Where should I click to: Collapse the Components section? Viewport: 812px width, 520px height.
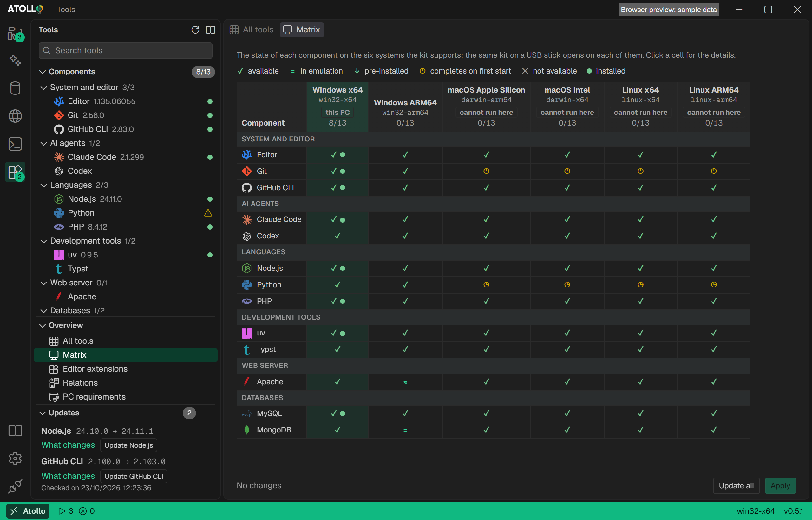coord(43,72)
